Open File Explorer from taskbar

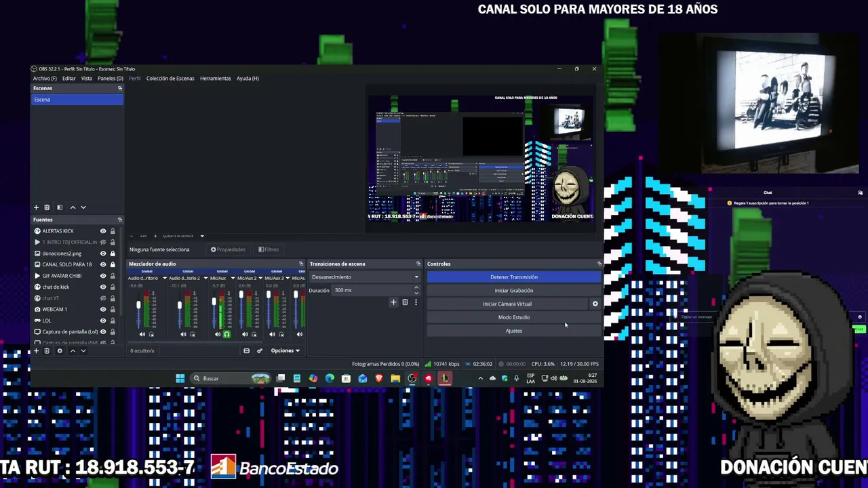(x=395, y=378)
